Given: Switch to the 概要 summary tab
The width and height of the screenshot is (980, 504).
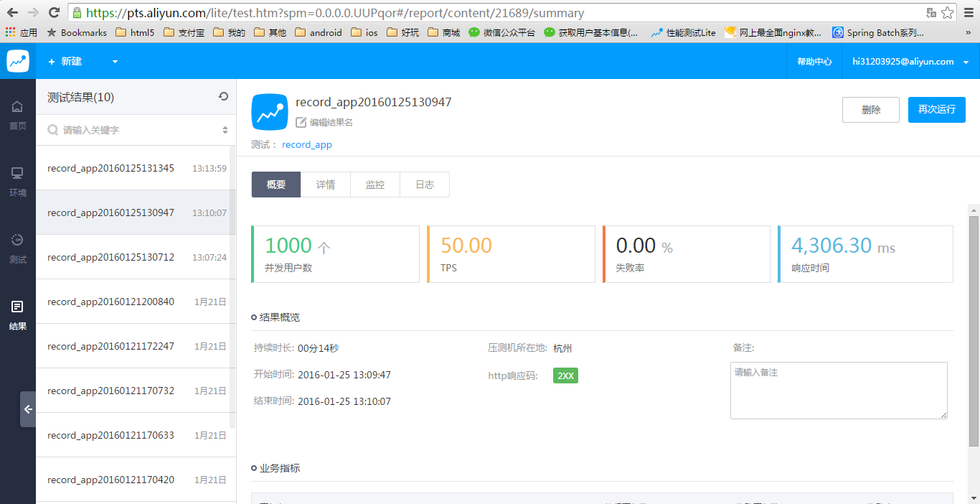Looking at the screenshot, I should (x=276, y=185).
